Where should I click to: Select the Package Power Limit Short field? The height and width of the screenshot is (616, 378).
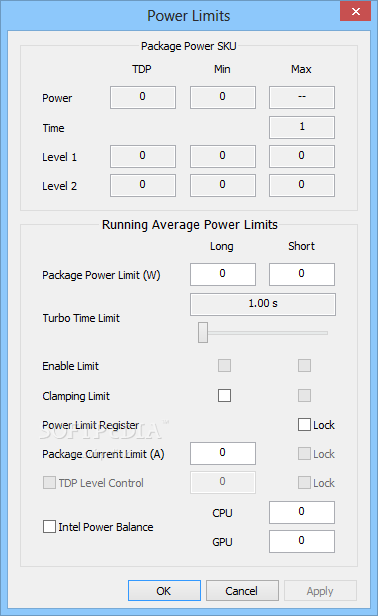(302, 274)
